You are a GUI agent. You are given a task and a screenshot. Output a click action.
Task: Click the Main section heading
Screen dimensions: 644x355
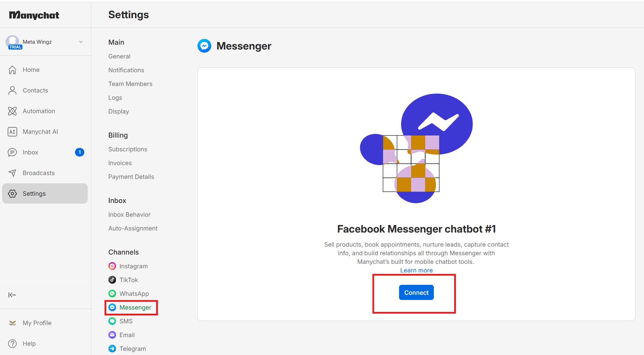(116, 42)
